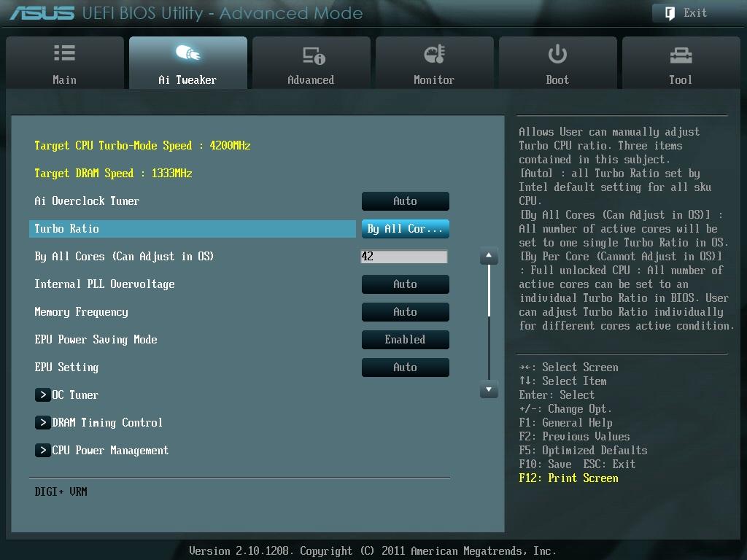The width and height of the screenshot is (747, 560).
Task: Click the scrollbar up arrow
Action: (x=489, y=256)
